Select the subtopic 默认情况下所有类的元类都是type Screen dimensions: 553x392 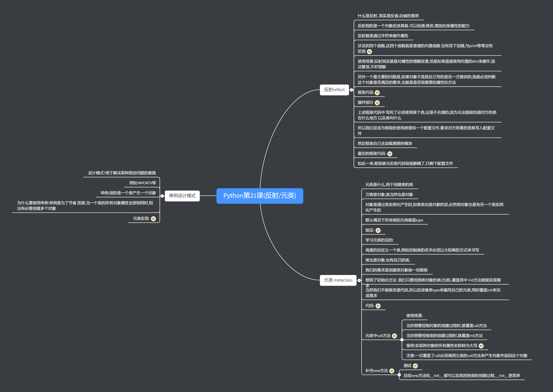tap(394, 220)
